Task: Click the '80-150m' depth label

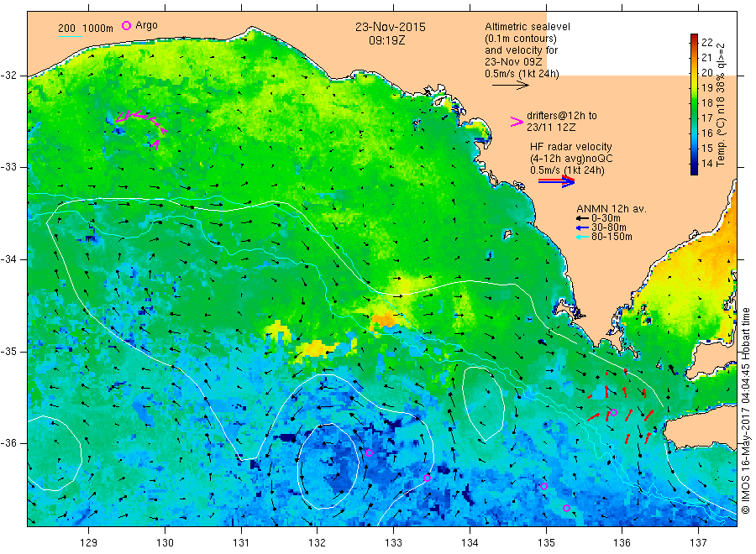Action: [x=612, y=237]
